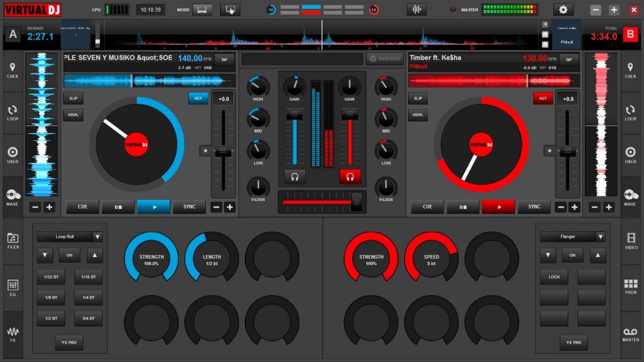Click the blue beat counter icon showing 10
This screenshot has height=362, width=644.
point(271,10)
